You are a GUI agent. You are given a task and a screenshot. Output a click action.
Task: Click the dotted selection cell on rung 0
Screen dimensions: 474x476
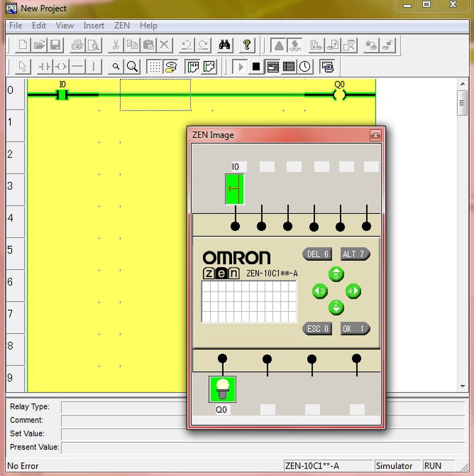coord(155,95)
